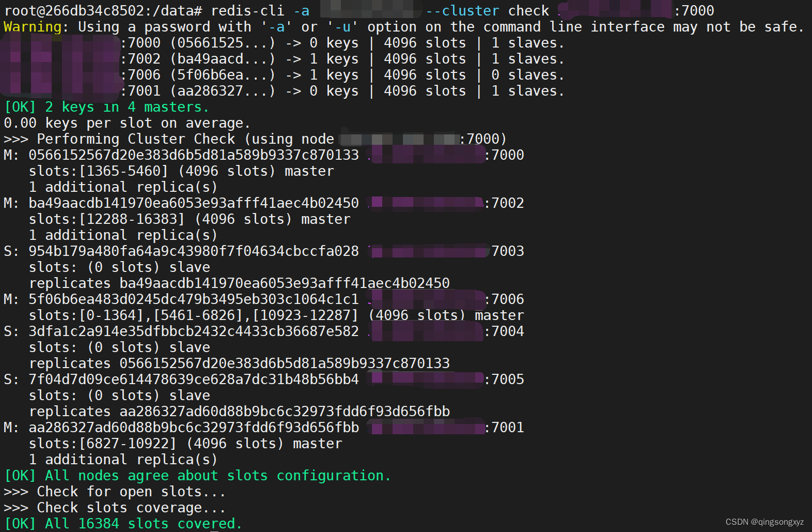
Task: Click the port ':7006' on the master node line
Action: click(504, 299)
